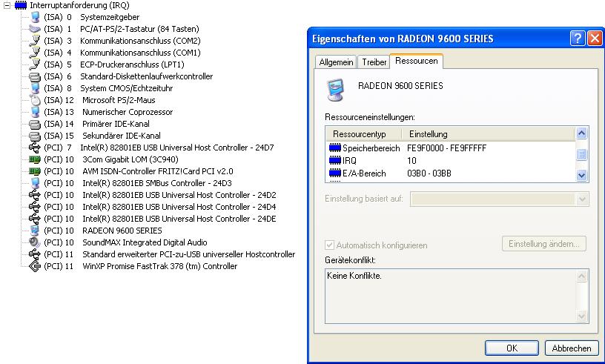Click the PC/AT-PS/2-Tastatur keyboard icon
This screenshot has height=364, width=605.
pos(35,29)
